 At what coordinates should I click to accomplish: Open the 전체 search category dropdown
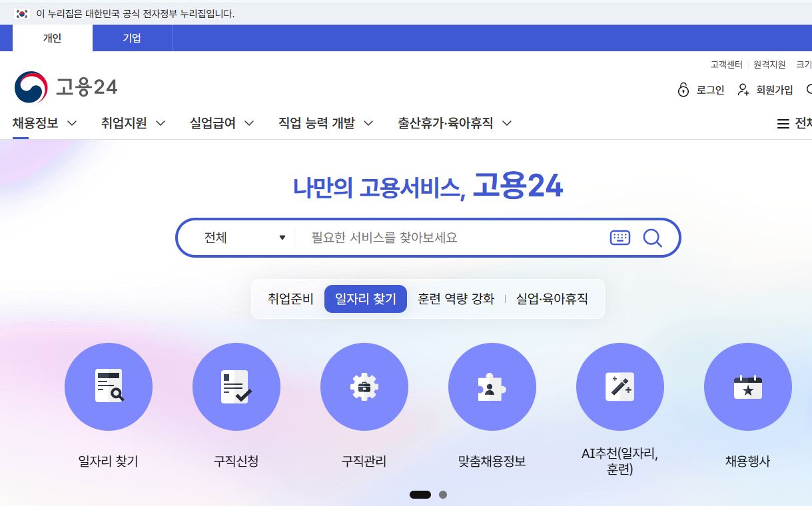point(244,238)
